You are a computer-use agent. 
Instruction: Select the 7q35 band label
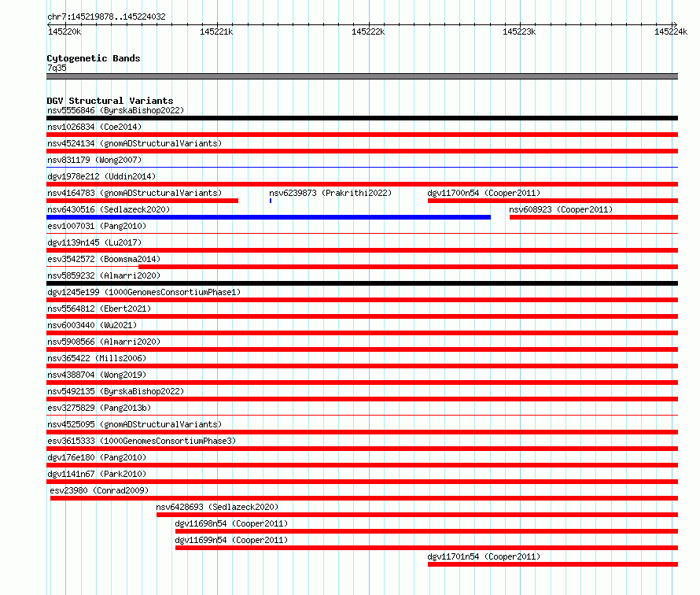[x=57, y=68]
